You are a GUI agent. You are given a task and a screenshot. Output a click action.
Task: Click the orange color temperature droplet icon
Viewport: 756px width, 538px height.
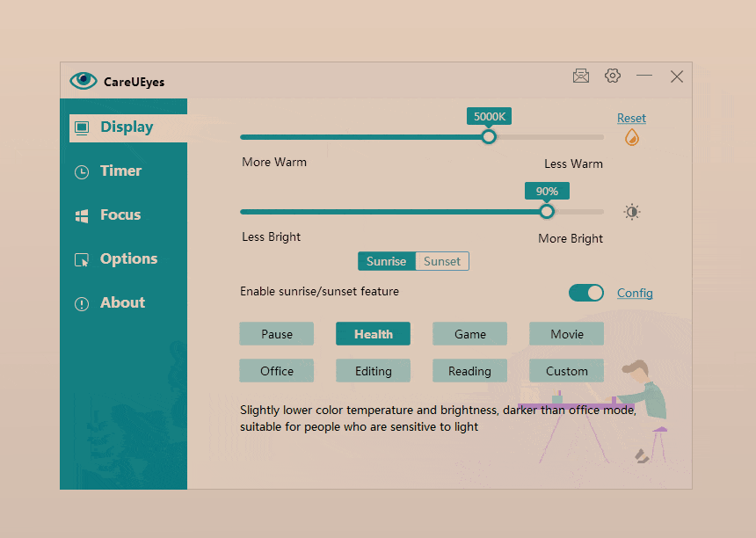[631, 137]
